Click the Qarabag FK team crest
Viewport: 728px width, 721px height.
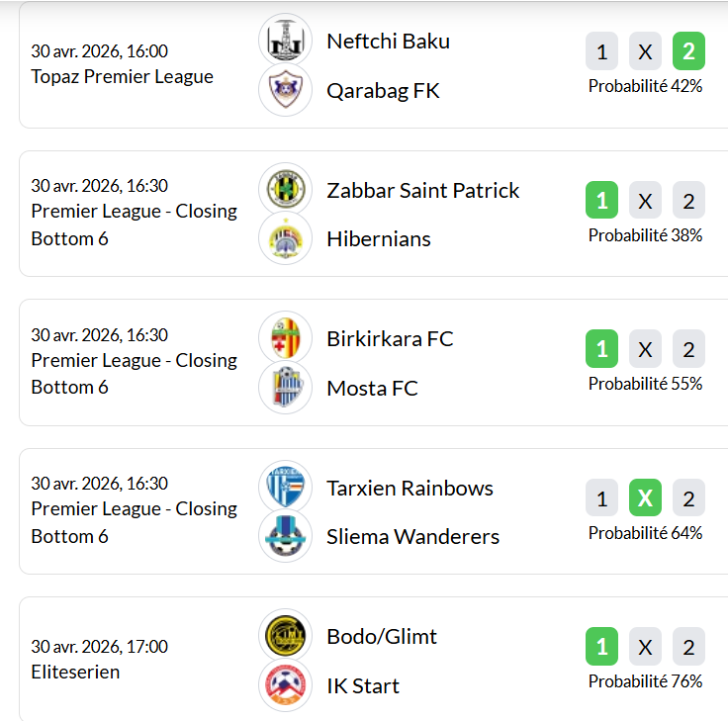(x=285, y=90)
